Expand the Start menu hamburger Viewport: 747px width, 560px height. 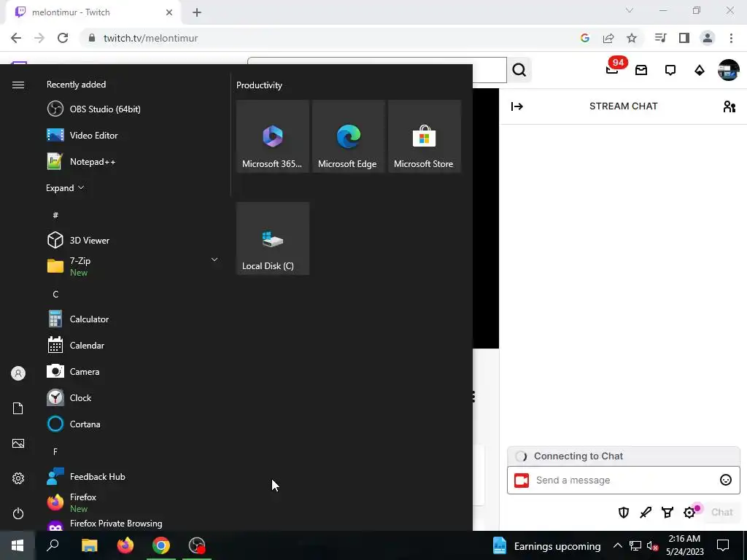(18, 85)
